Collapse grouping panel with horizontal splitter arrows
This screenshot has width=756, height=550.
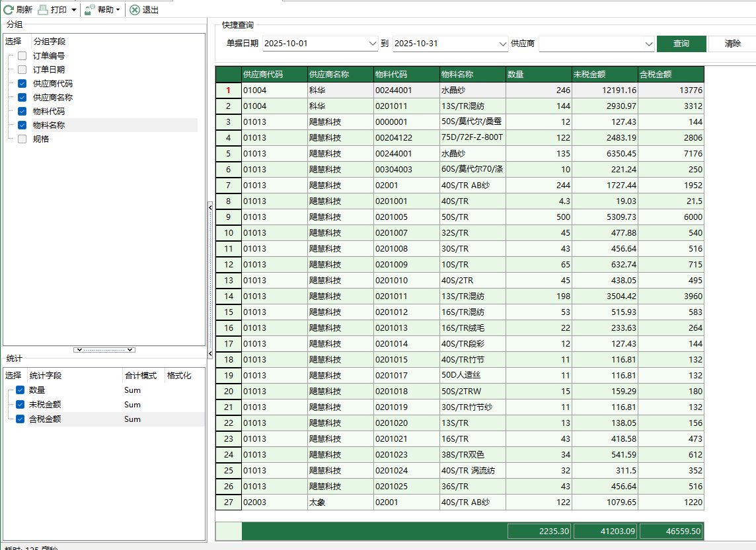104,349
